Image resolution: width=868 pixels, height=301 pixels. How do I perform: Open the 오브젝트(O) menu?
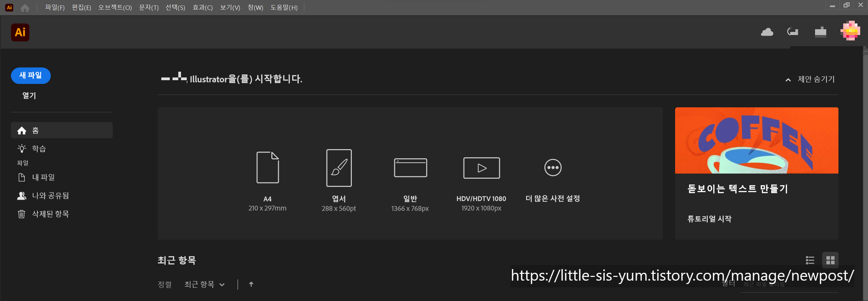coord(115,7)
